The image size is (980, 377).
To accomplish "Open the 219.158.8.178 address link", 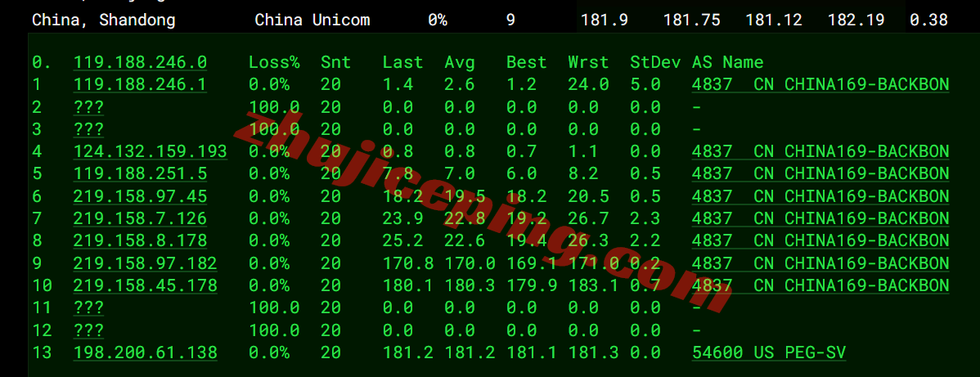I will 140,240.
